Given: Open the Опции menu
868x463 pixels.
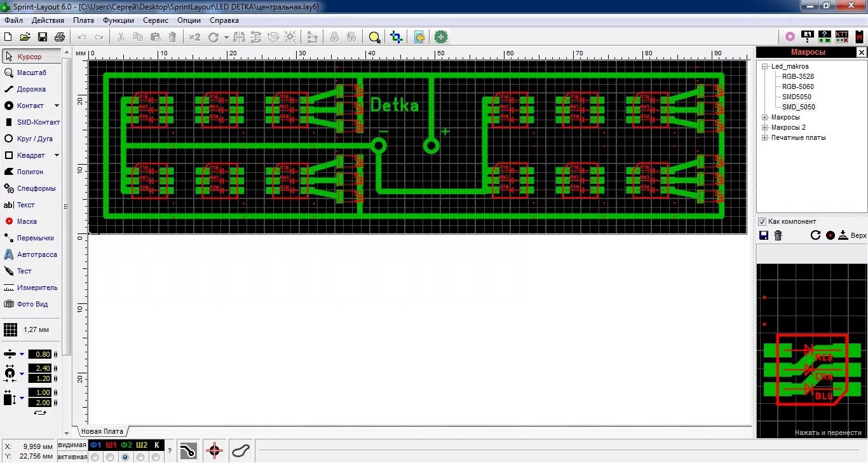Looking at the screenshot, I should [189, 20].
